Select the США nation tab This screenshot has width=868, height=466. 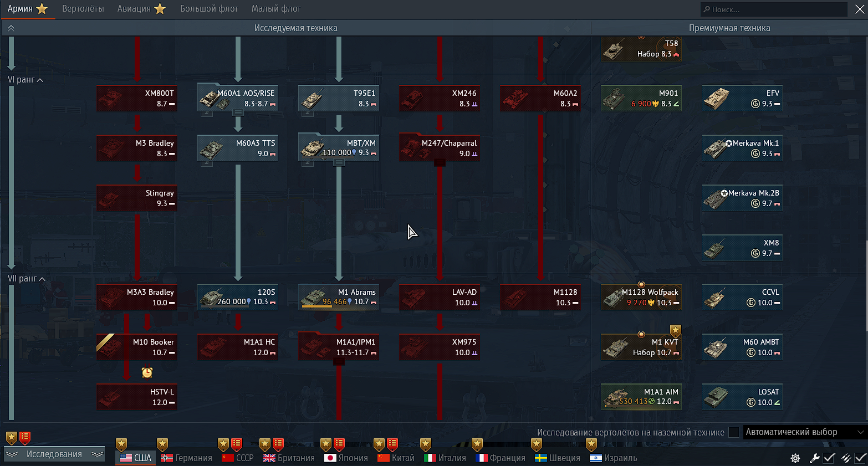[x=136, y=458]
